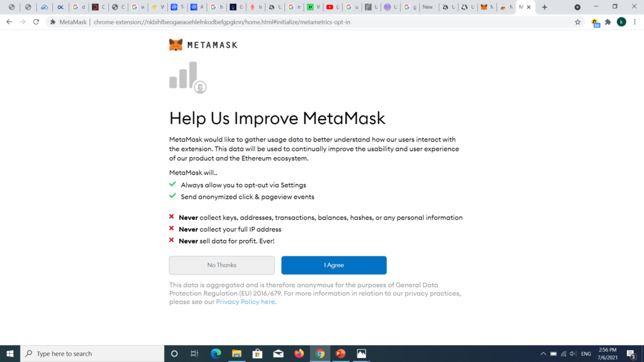Click the ENG language indicator
Screen dimensions: 644x362
point(586,354)
